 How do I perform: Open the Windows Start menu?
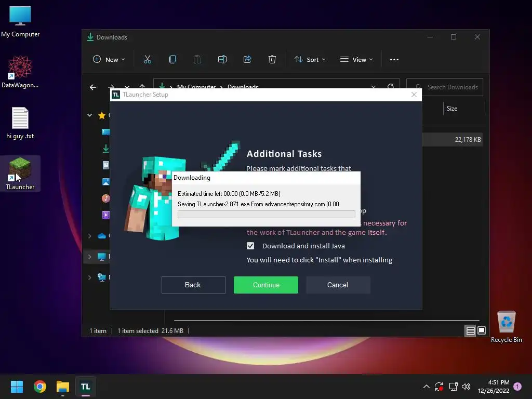pyautogui.click(x=17, y=387)
